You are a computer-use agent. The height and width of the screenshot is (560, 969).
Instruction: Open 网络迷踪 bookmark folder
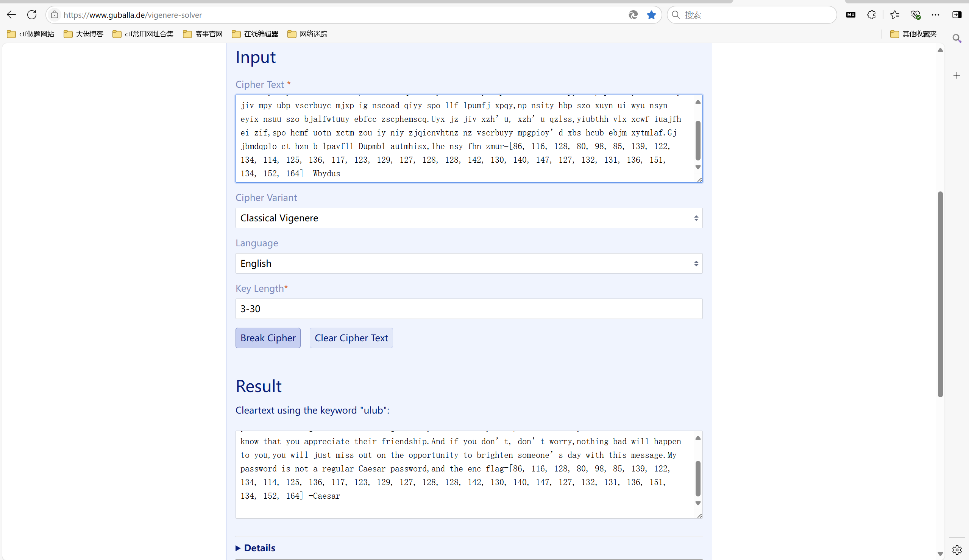(307, 34)
